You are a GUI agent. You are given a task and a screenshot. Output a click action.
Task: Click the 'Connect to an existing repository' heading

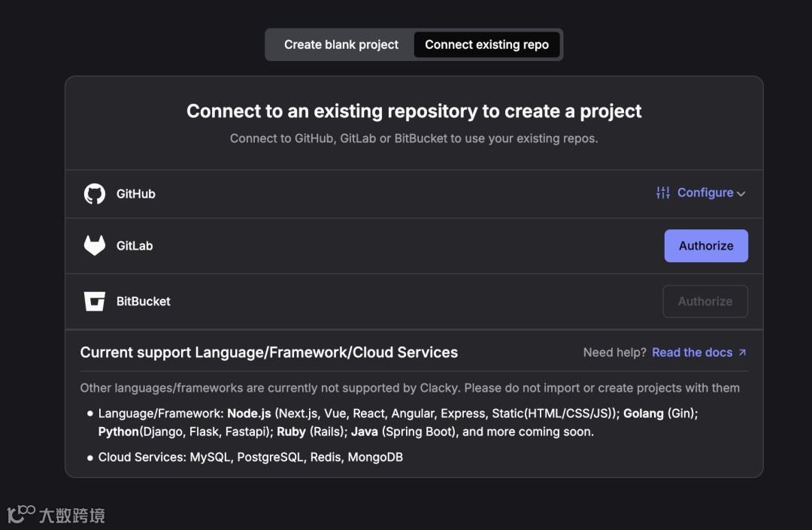point(414,111)
